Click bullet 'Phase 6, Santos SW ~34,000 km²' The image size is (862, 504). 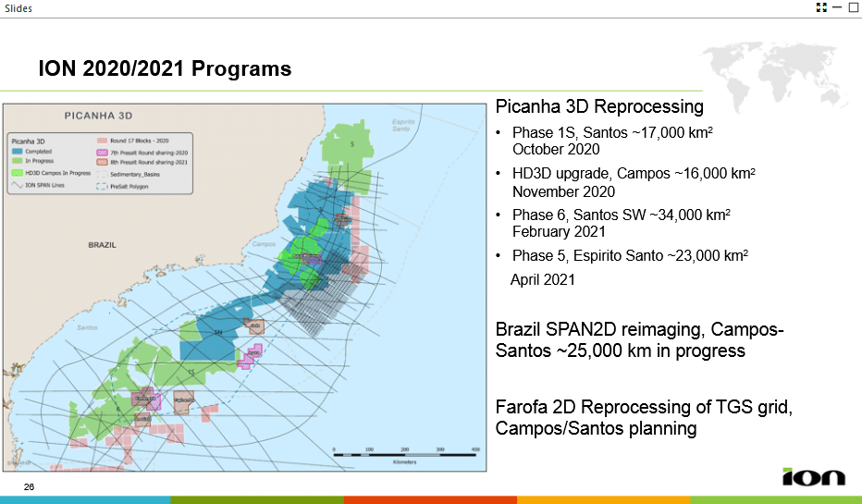622,215
